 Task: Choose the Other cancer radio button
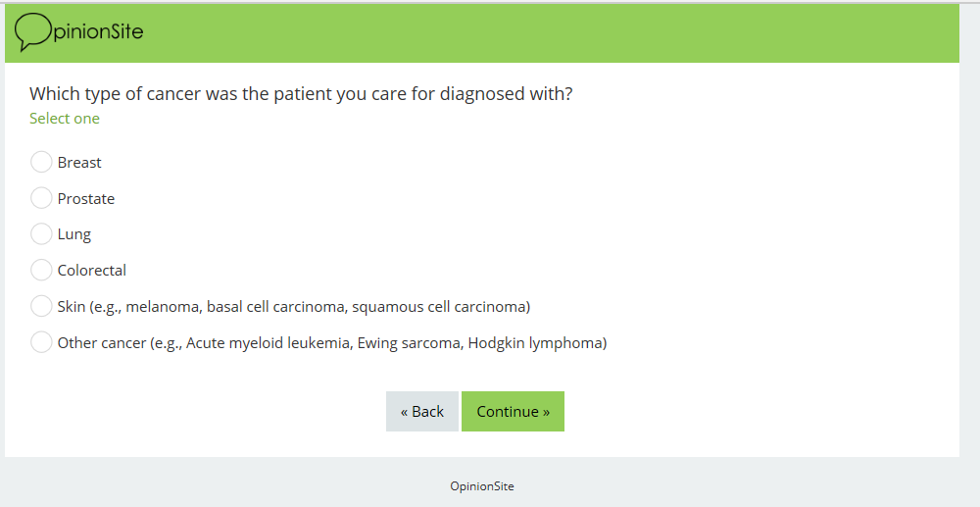pos(41,342)
